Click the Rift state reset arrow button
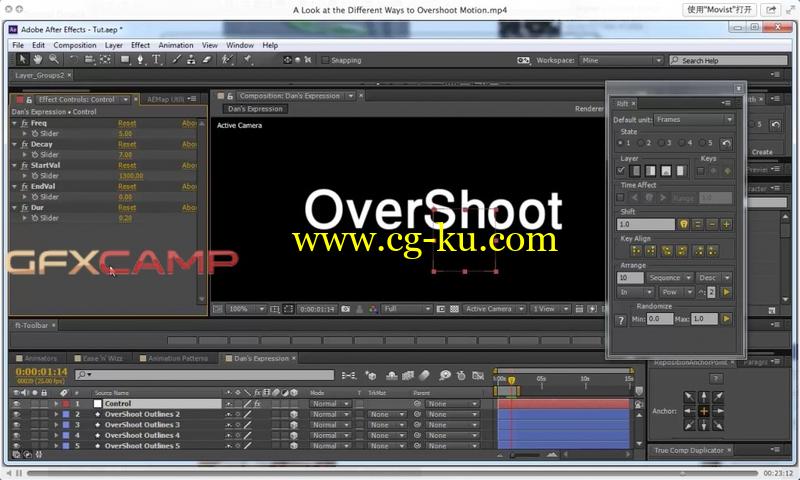Screen dimensions: 800x480 tap(726, 143)
